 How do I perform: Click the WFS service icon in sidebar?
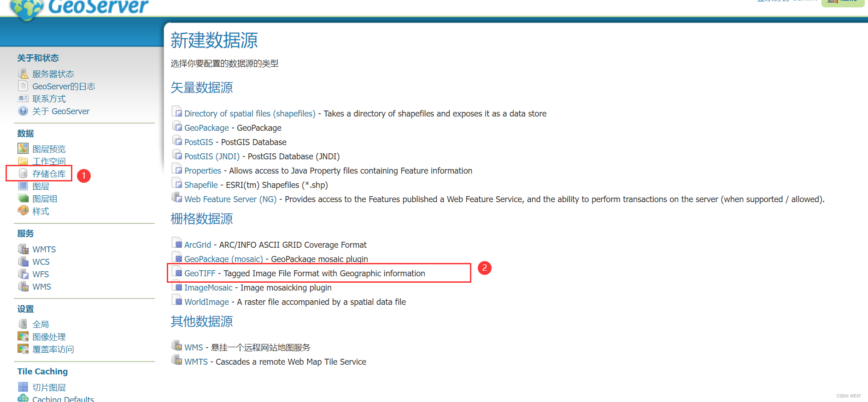23,274
